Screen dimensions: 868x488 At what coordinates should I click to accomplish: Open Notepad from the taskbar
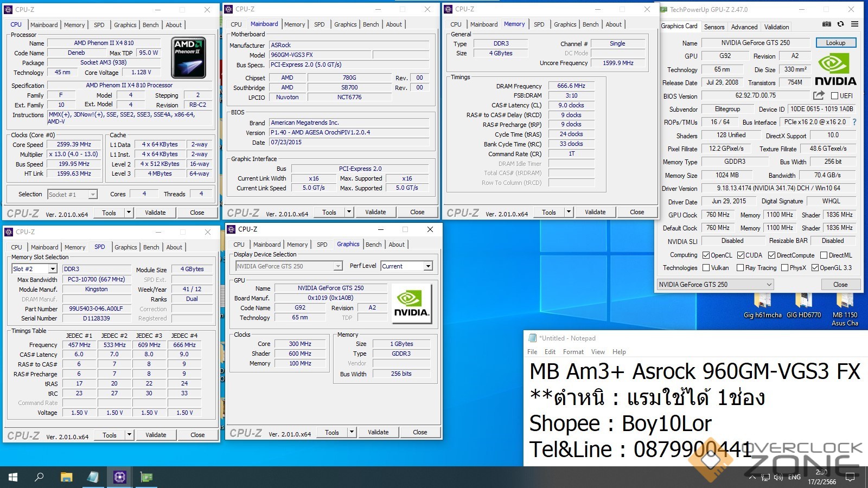[x=93, y=477]
